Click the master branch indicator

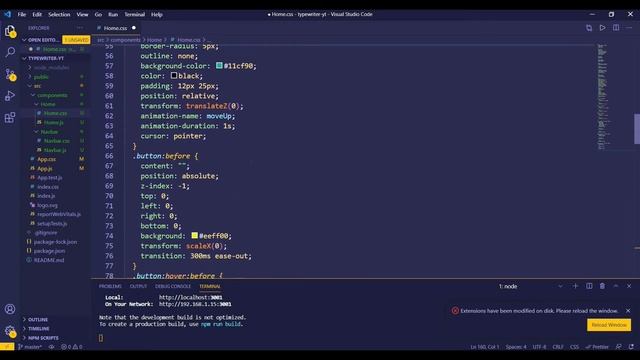30,347
